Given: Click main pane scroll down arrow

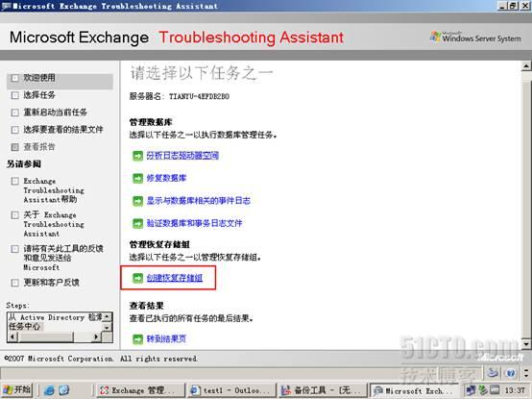Looking at the screenshot, I should click(x=526, y=344).
